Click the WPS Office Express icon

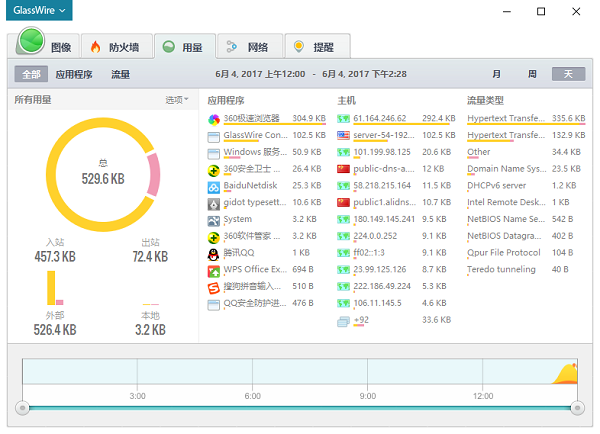pos(214,270)
